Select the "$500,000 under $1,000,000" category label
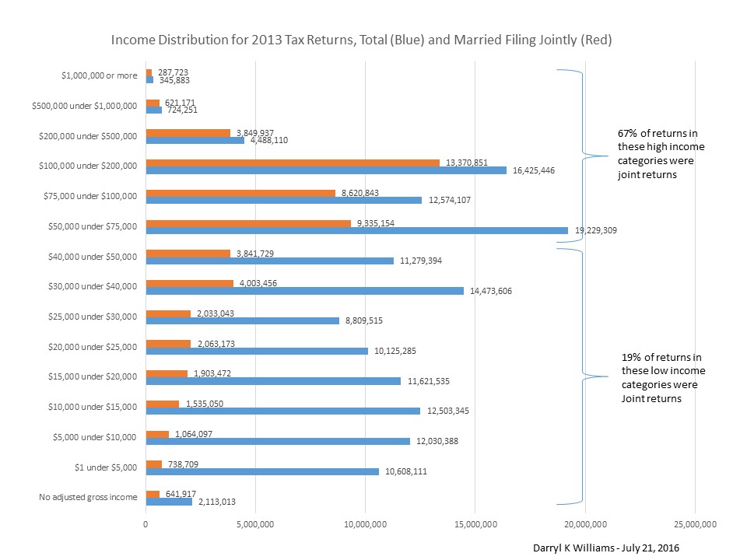This screenshot has height=560, width=747. tap(84, 106)
